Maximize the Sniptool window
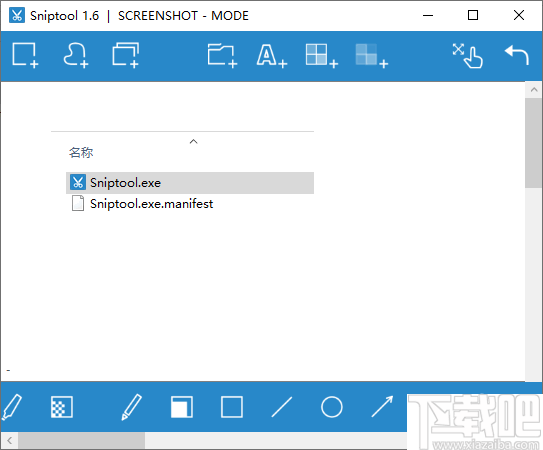543x450 pixels. pyautogui.click(x=473, y=16)
